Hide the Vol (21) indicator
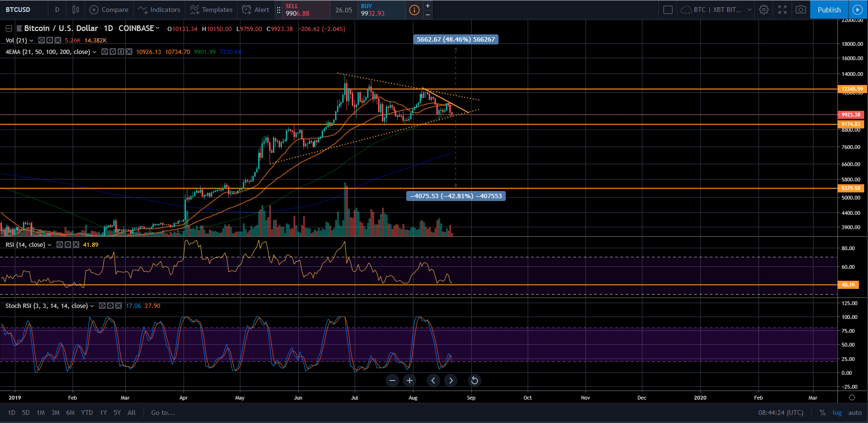This screenshot has width=868, height=423. 42,41
